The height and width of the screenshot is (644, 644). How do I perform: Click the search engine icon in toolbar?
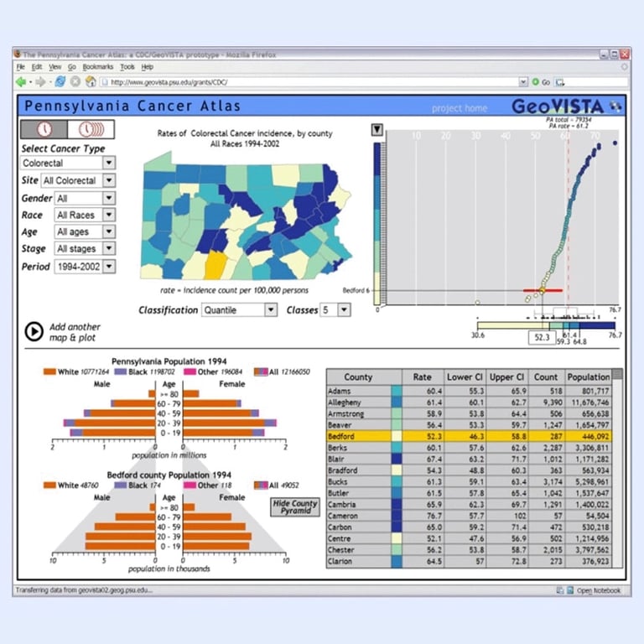click(559, 82)
